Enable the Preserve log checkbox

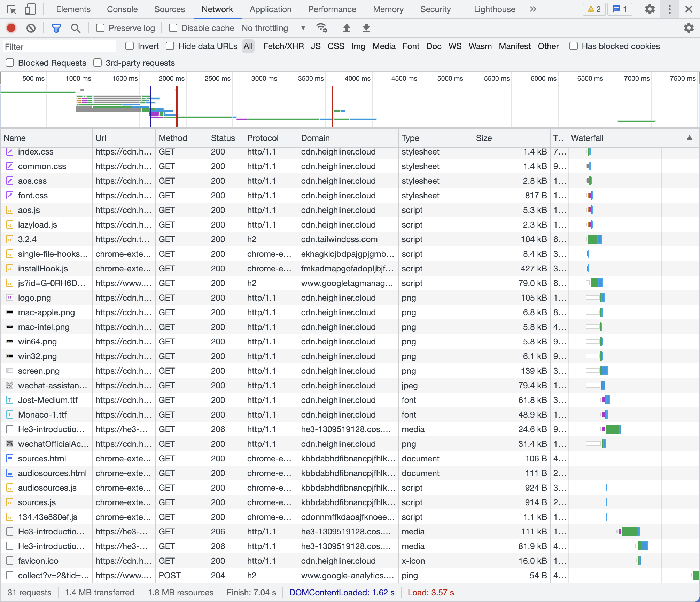coord(100,28)
